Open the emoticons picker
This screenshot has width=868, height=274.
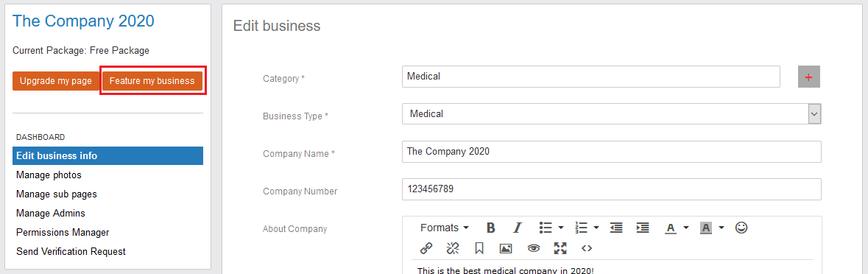pos(741,228)
